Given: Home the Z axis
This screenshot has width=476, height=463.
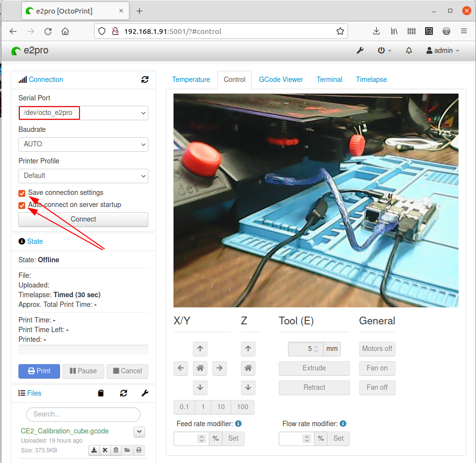Looking at the screenshot, I should (x=248, y=368).
